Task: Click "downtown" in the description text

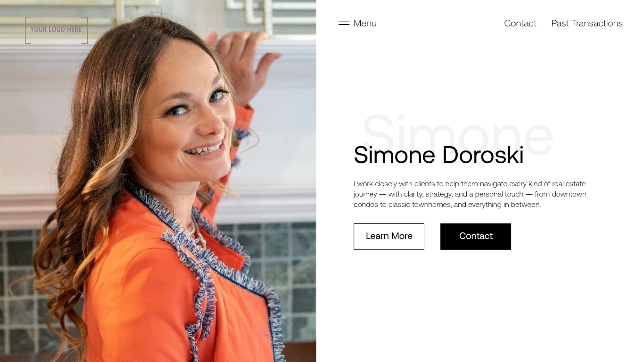Action: pos(569,194)
